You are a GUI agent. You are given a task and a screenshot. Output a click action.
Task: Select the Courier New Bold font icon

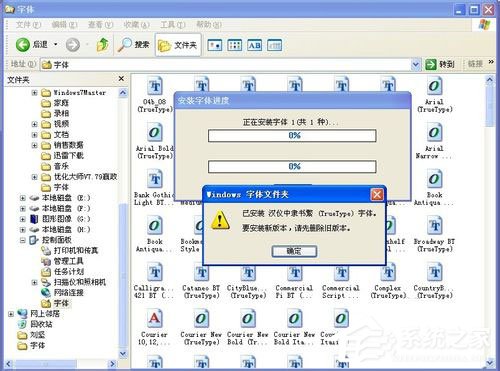248,319
